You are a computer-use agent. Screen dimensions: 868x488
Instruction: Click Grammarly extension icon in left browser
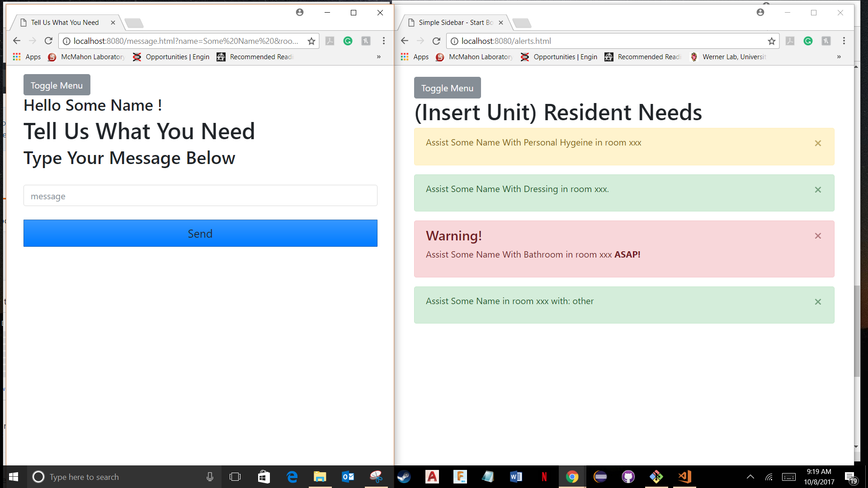tap(348, 41)
